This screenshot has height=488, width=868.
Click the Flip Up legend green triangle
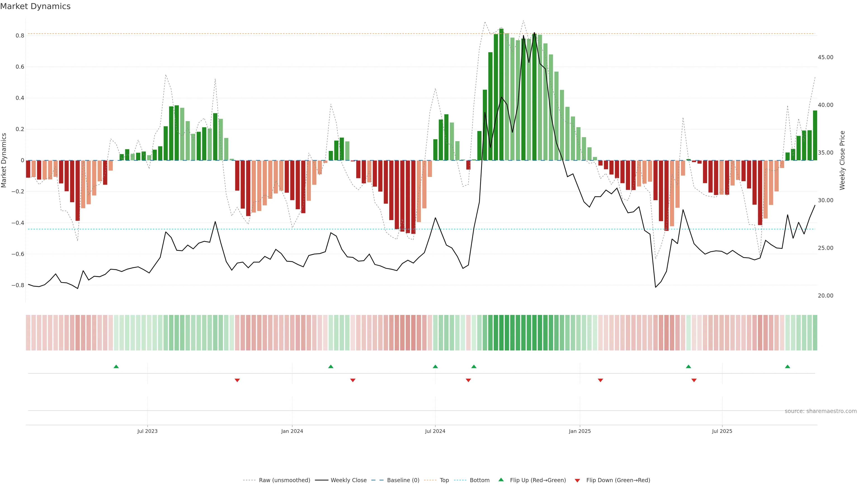(x=501, y=480)
